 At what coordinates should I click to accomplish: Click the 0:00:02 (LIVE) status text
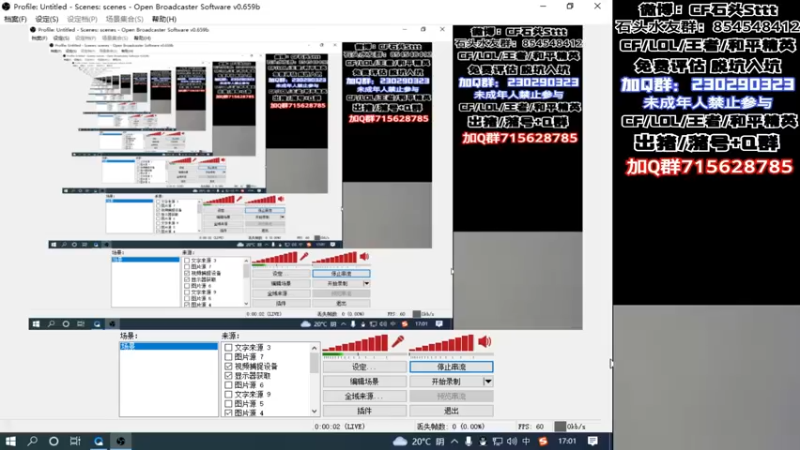pyautogui.click(x=340, y=427)
